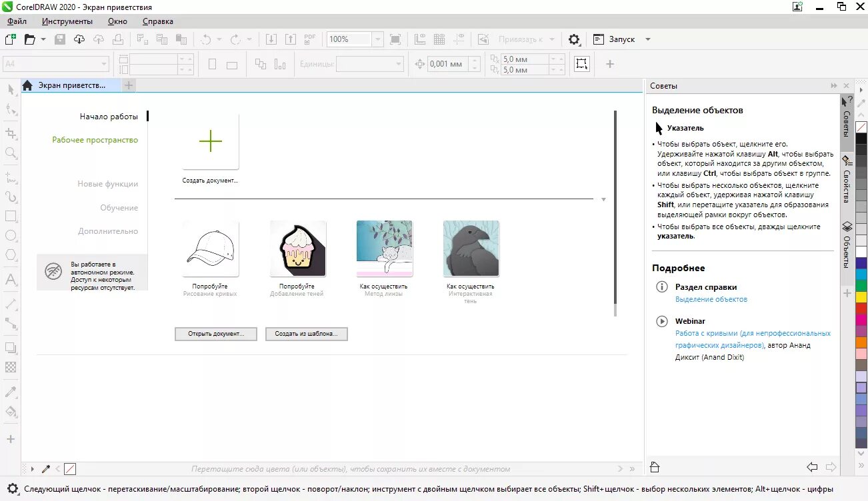Open the Open-document dropdown arrow
Image resolution: width=868 pixels, height=501 pixels.
pos(43,39)
